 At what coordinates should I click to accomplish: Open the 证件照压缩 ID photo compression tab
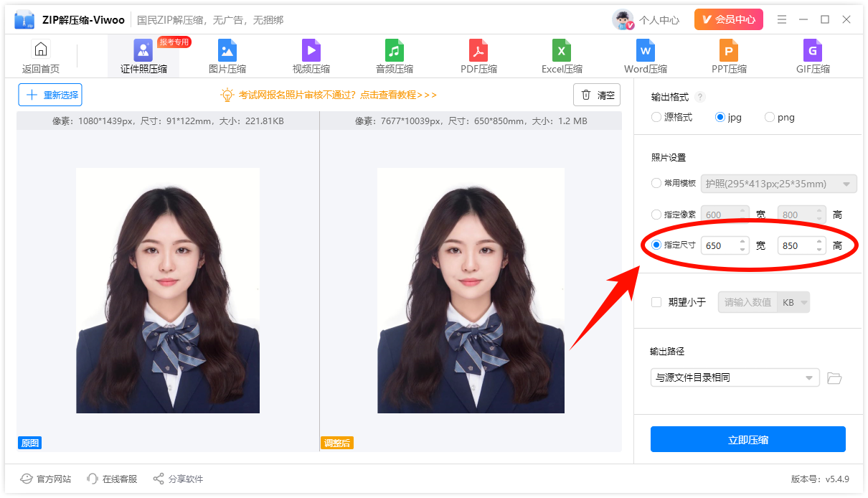143,57
